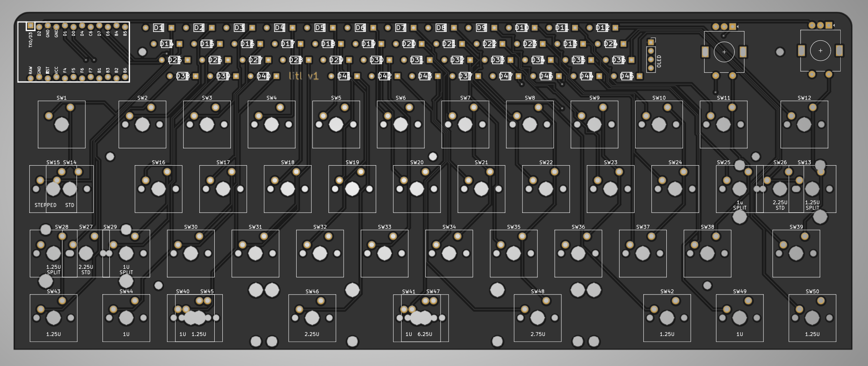Select the SW42 switch label

click(x=667, y=291)
